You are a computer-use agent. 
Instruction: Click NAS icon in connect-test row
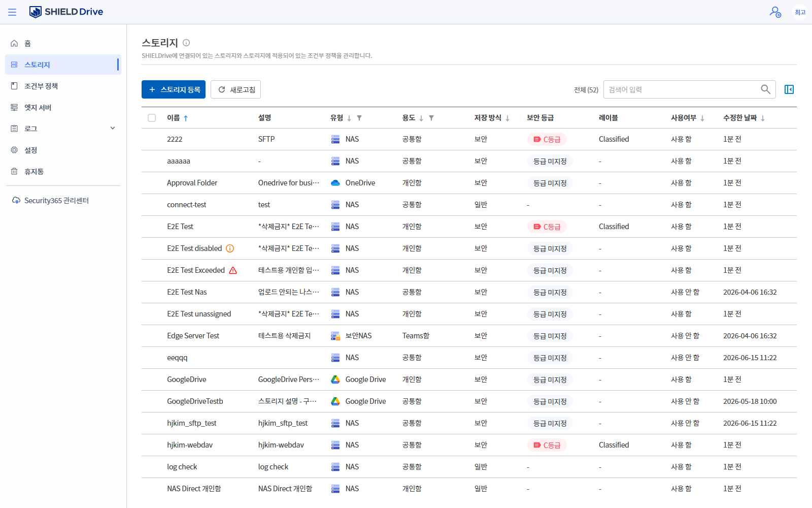coord(335,205)
